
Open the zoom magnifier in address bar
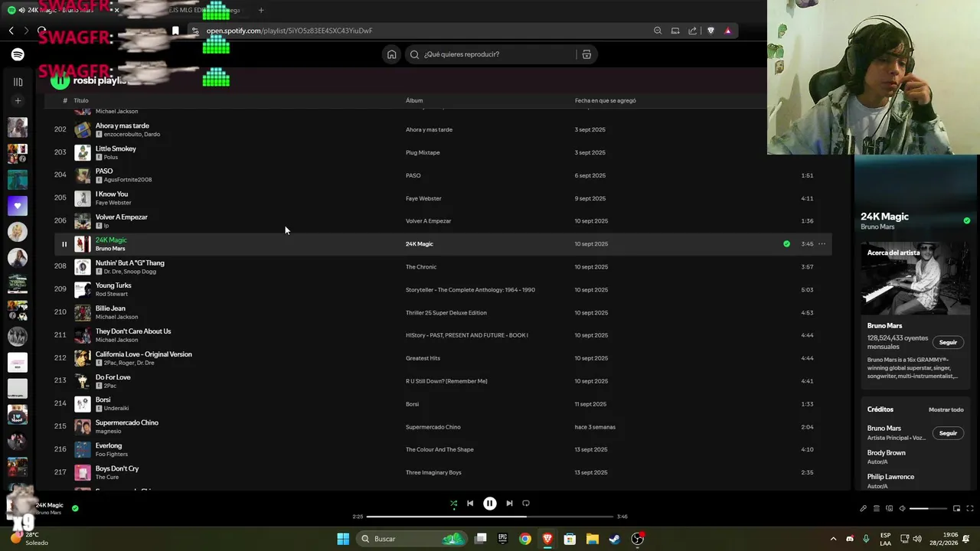[658, 31]
